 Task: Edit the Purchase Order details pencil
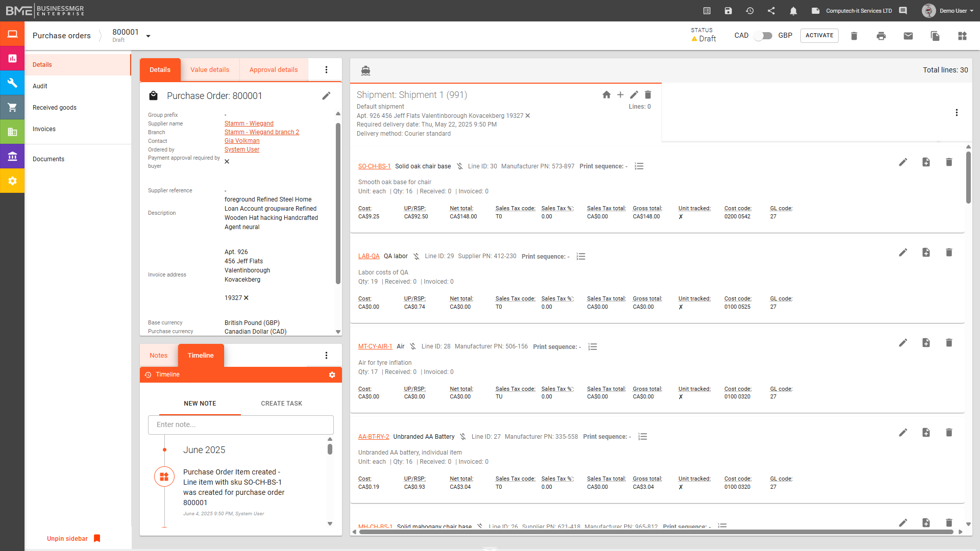(326, 96)
